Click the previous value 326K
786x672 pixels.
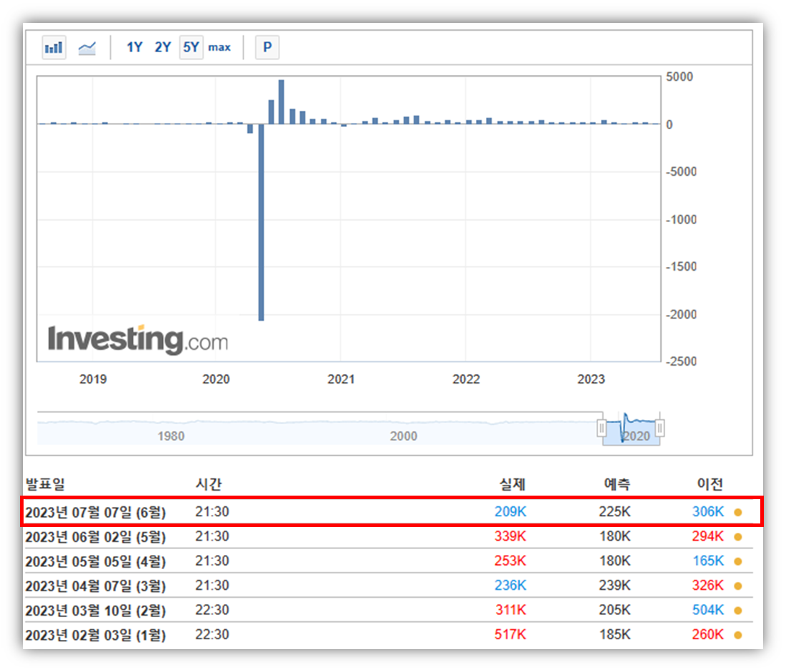coord(708,586)
